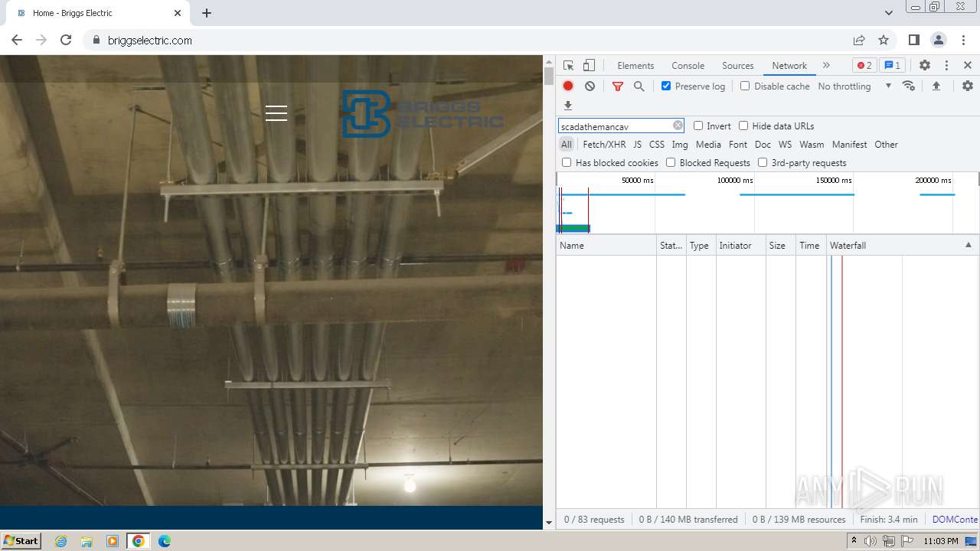
Task: Switch to the Console tab
Action: coord(688,66)
